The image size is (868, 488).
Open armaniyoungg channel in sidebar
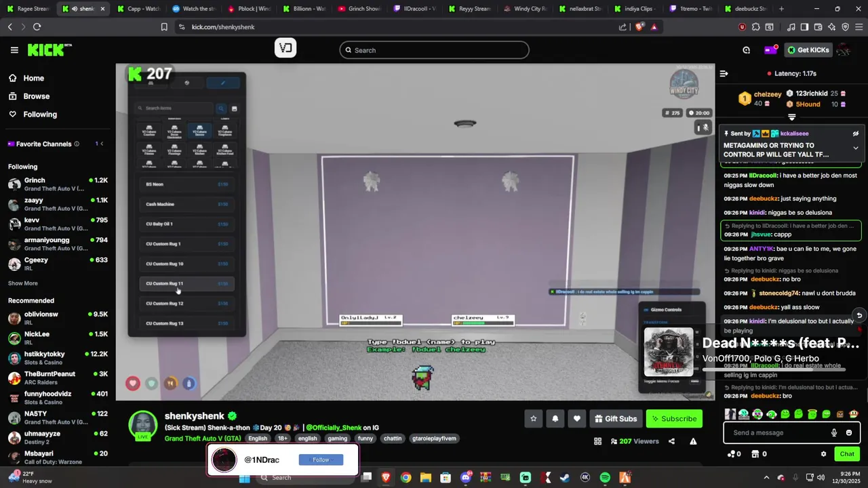pyautogui.click(x=58, y=244)
